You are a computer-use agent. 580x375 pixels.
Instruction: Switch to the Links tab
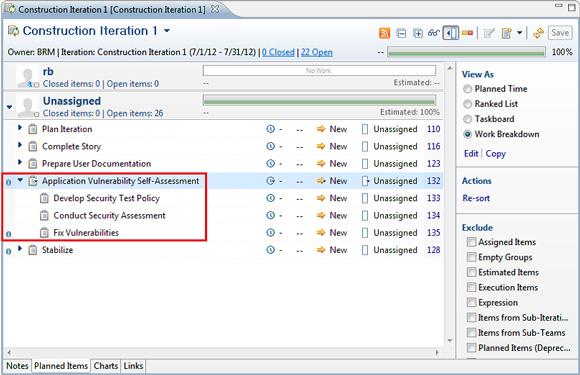133,366
